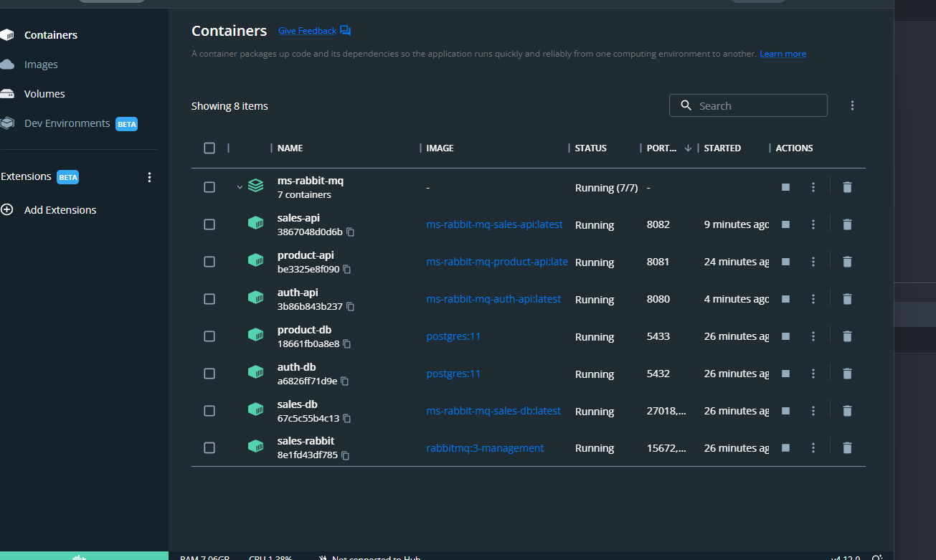The height and width of the screenshot is (560, 936).
Task: Delete the sales-db container
Action: [x=847, y=411]
